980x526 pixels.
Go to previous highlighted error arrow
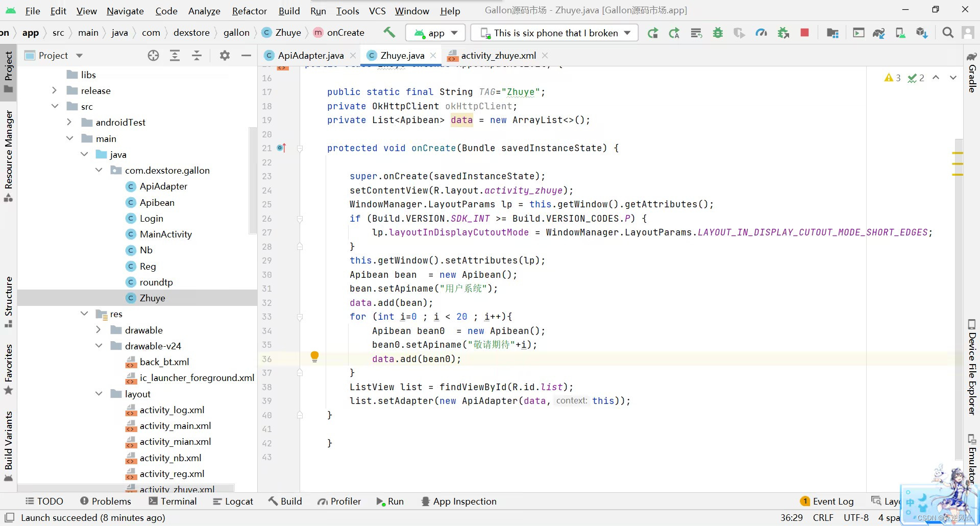936,78
